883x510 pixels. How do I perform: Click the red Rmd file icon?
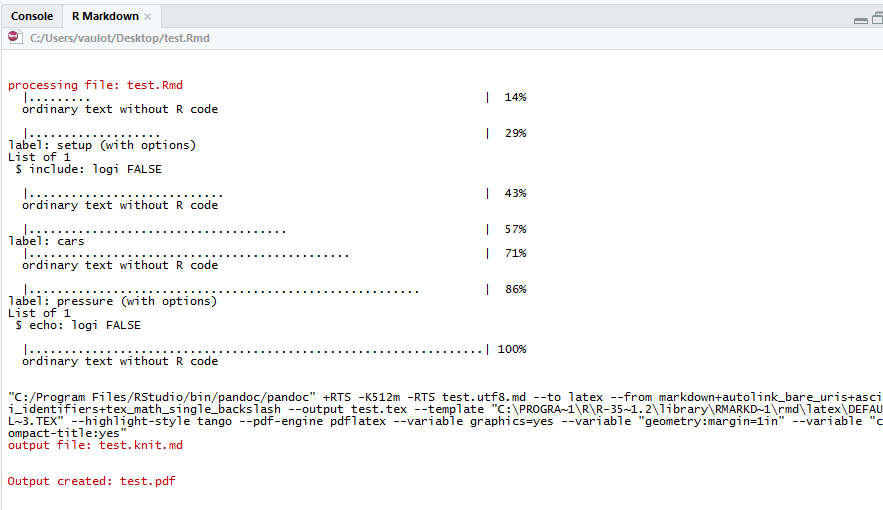point(14,37)
